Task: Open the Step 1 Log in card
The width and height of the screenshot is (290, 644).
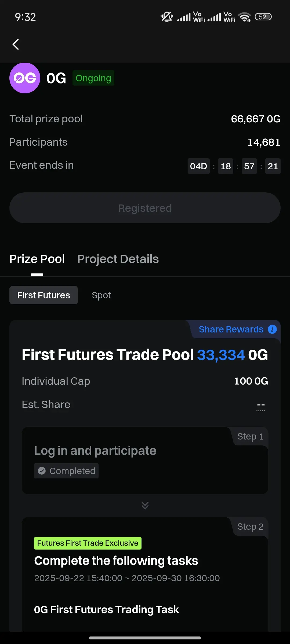Action: (145, 460)
